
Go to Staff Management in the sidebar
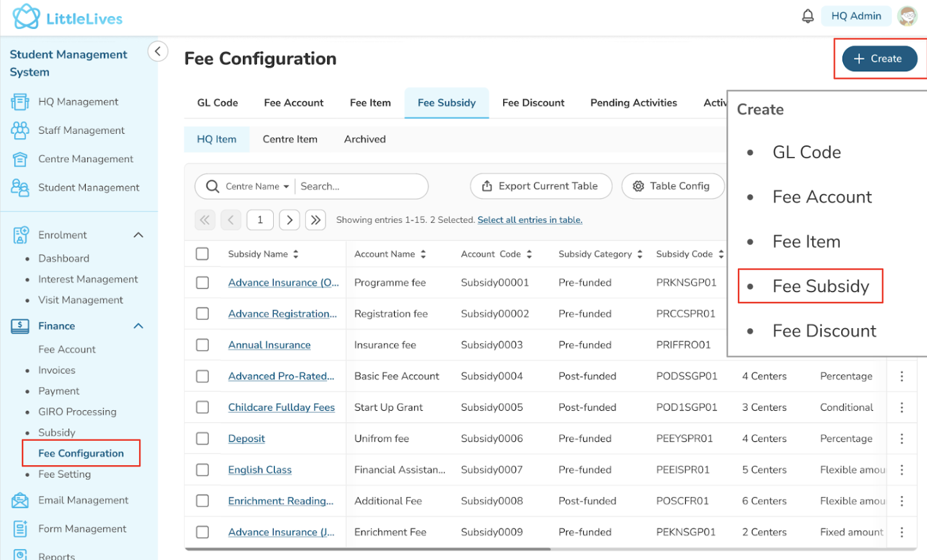pyautogui.click(x=81, y=130)
